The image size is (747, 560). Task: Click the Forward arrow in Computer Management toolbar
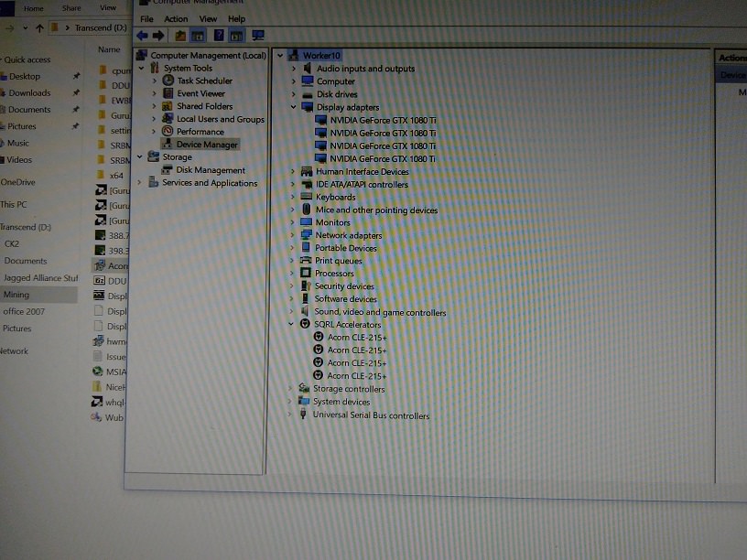click(158, 36)
